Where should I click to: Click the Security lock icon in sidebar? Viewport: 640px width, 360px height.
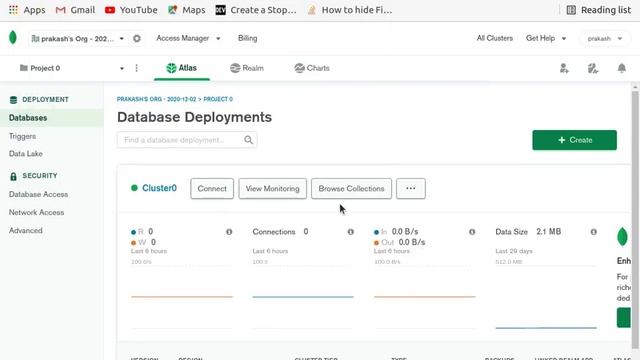[13, 176]
